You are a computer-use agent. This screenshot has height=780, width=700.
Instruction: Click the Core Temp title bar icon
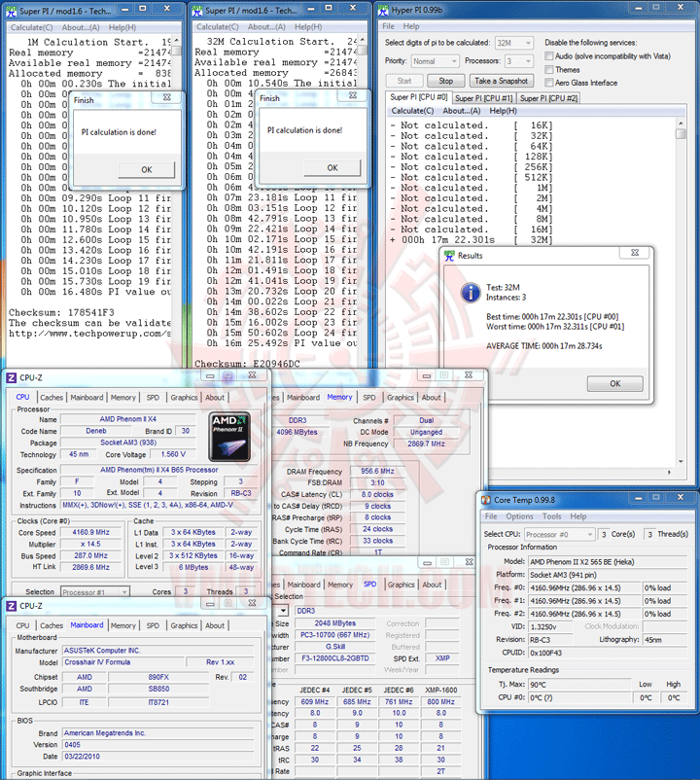click(x=486, y=500)
